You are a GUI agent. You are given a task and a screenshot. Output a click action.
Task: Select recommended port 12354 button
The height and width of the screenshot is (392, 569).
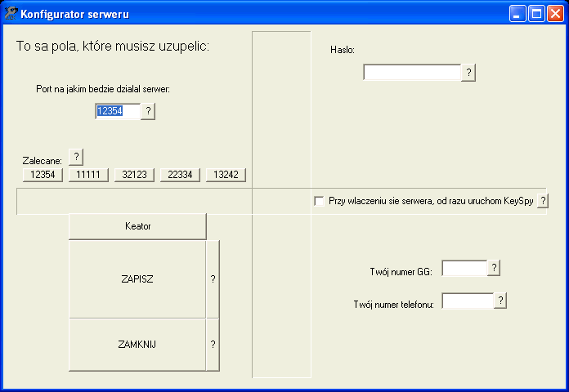click(43, 175)
